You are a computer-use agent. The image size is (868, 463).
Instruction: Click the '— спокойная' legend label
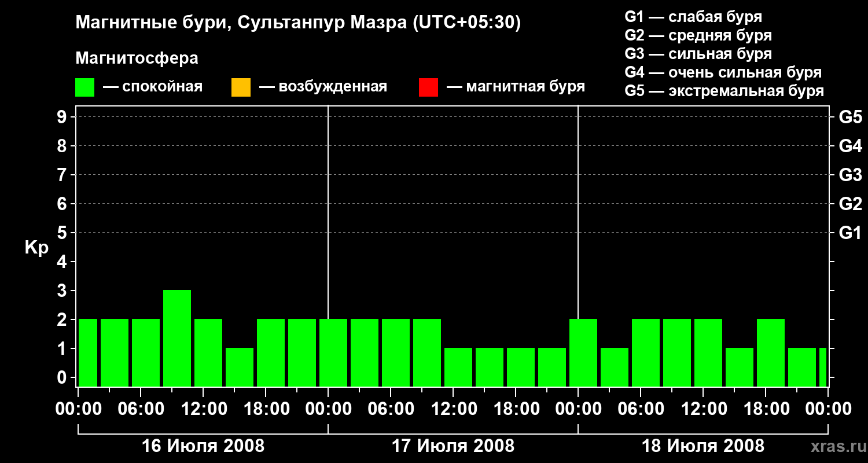tap(153, 87)
